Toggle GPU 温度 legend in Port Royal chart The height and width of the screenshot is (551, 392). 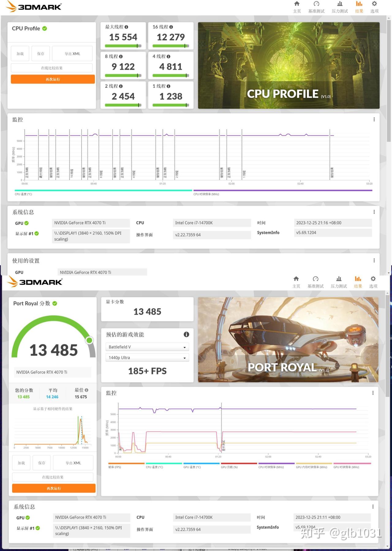[201, 465]
